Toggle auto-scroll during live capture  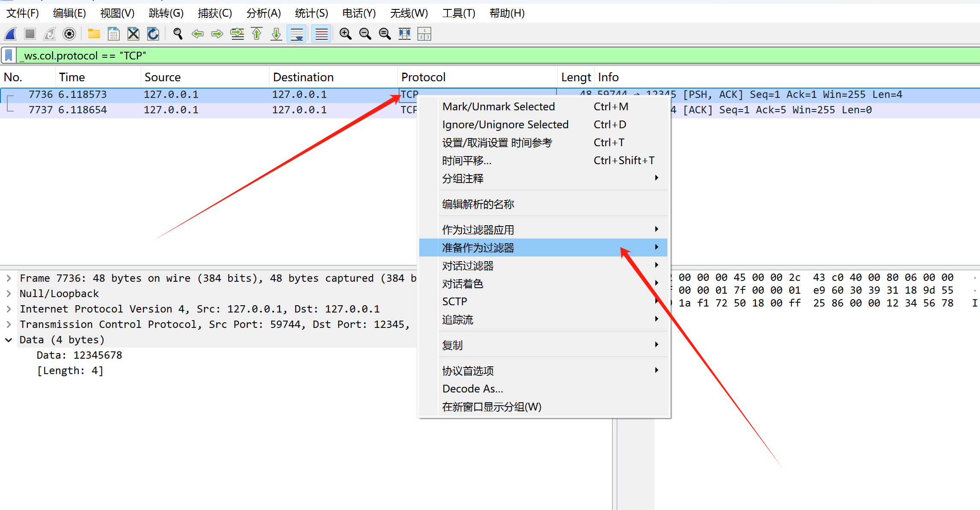296,34
